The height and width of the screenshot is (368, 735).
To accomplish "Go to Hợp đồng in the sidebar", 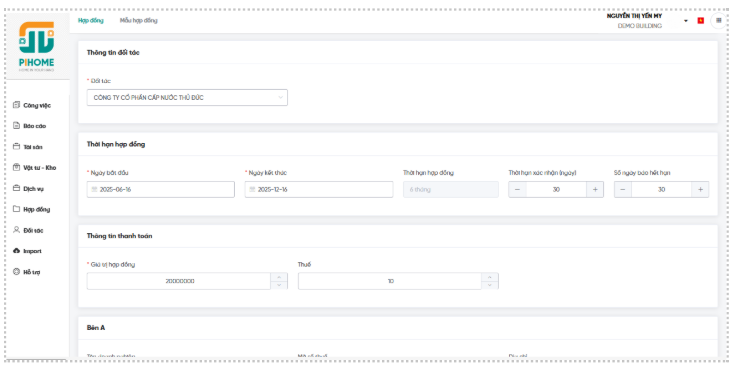I will point(37,210).
